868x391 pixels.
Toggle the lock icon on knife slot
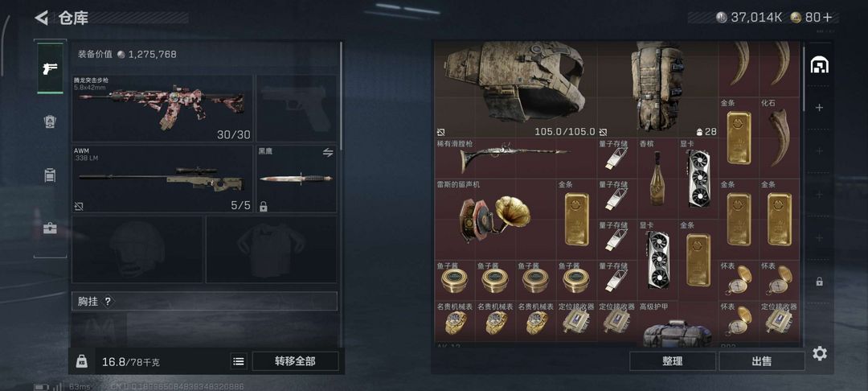point(264,207)
